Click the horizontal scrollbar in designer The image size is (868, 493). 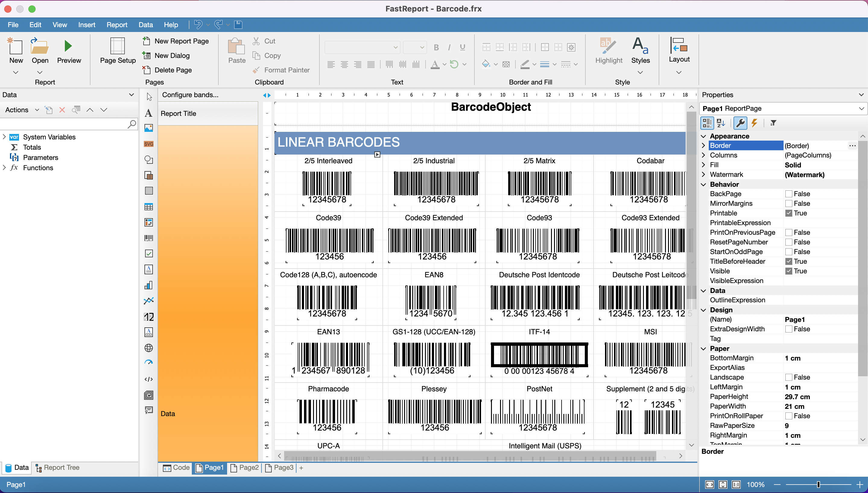(470, 456)
